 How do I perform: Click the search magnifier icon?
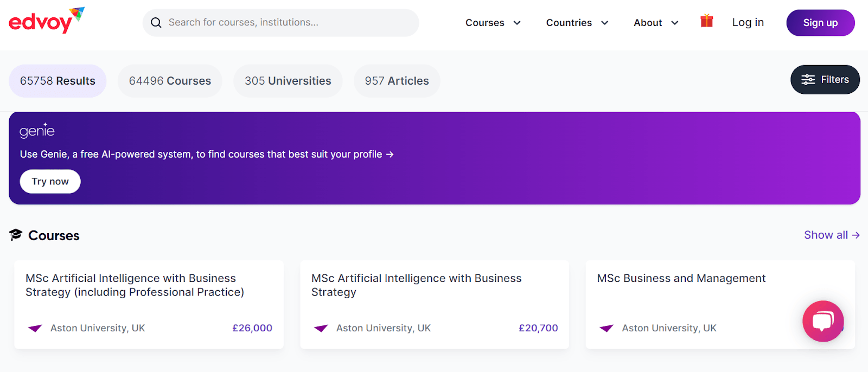[156, 23]
